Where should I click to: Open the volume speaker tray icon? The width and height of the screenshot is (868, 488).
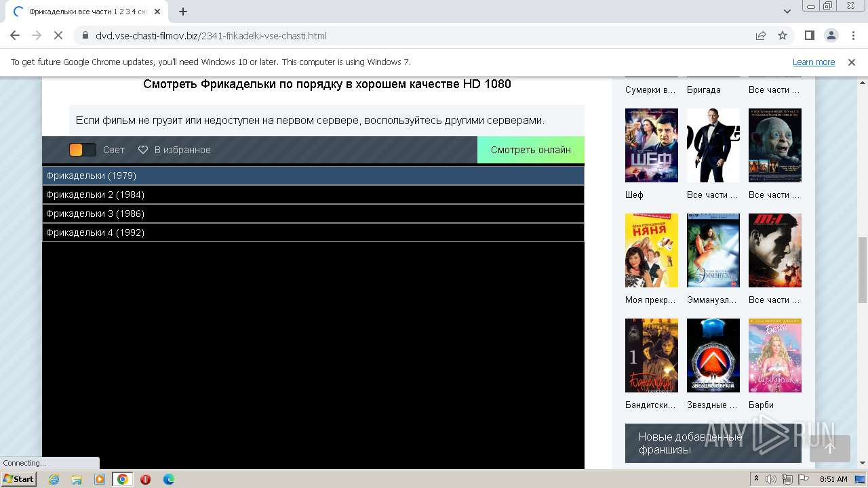772,479
